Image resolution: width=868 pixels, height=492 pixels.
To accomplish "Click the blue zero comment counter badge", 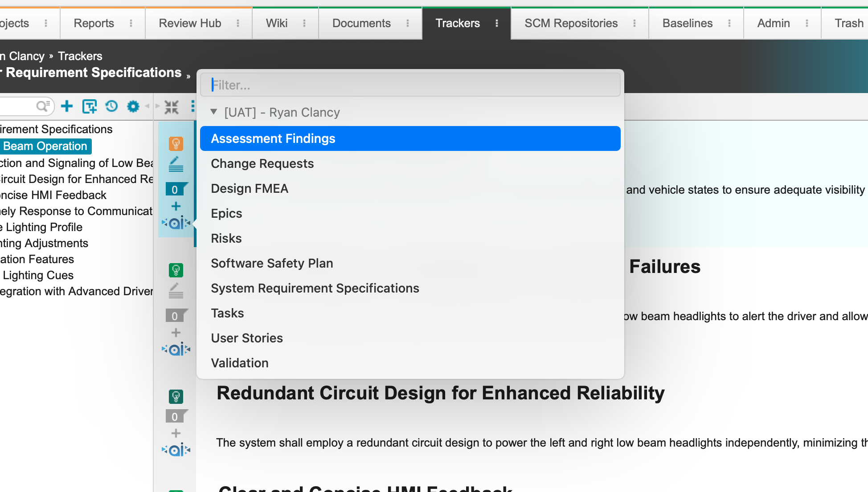I will (175, 190).
